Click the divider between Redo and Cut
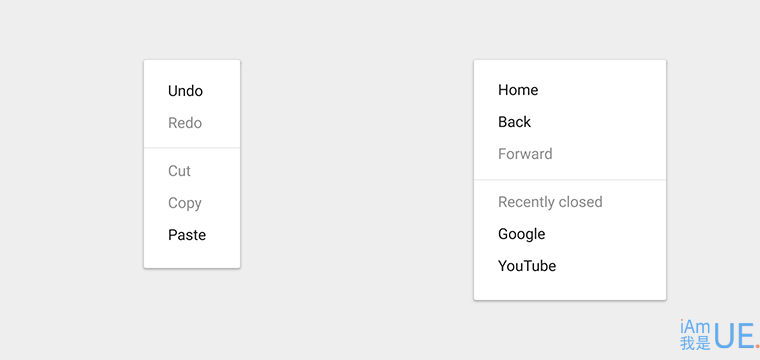Screen dimensions: 760x360 pyautogui.click(x=192, y=147)
